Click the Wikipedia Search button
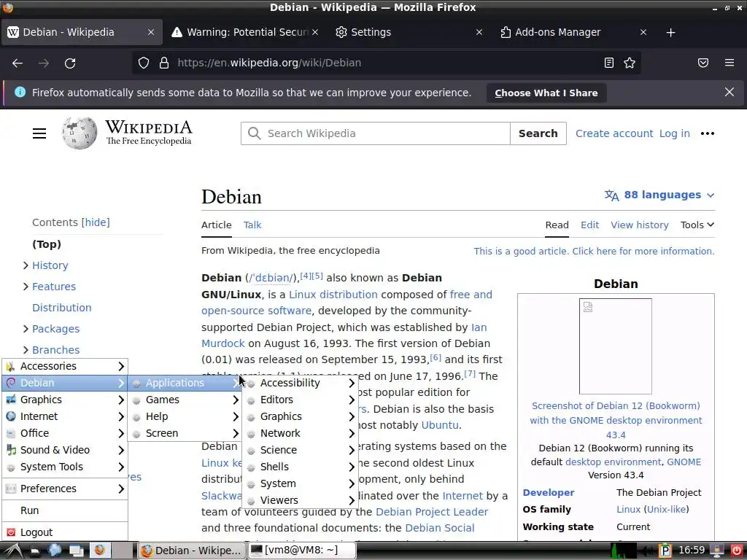 538,133
